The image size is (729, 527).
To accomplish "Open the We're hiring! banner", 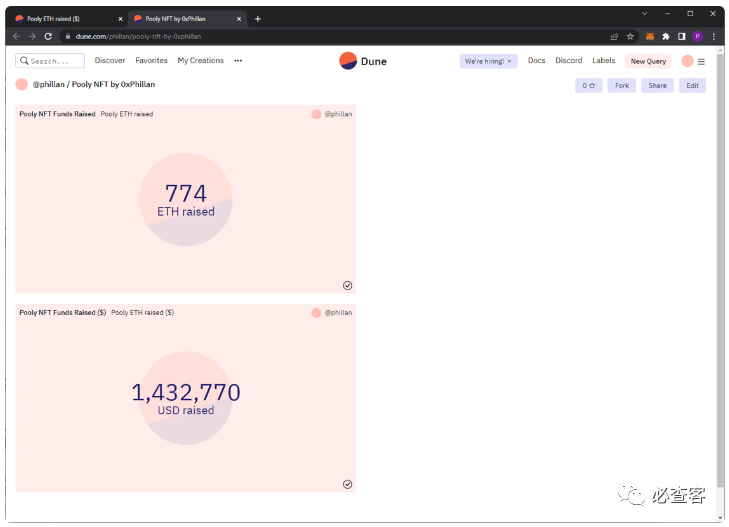I will point(484,61).
